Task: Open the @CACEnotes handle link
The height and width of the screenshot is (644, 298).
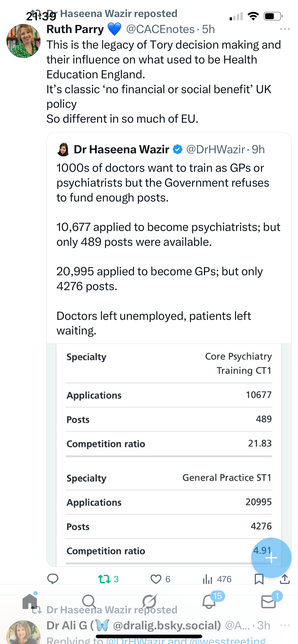Action: coord(160,29)
